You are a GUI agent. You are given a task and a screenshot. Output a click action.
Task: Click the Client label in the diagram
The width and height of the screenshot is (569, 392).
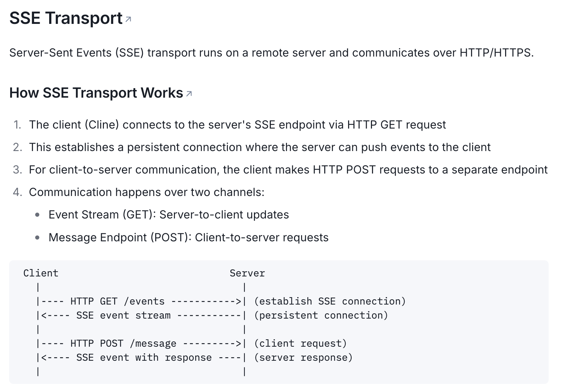pos(41,273)
